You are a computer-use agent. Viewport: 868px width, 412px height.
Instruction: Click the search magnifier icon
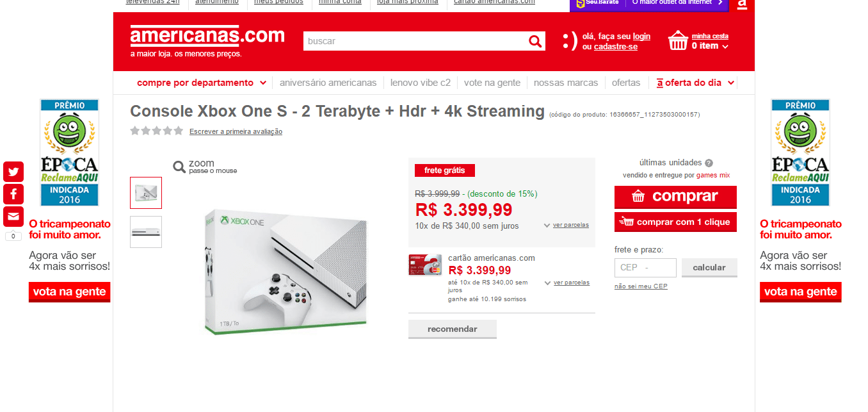(535, 42)
